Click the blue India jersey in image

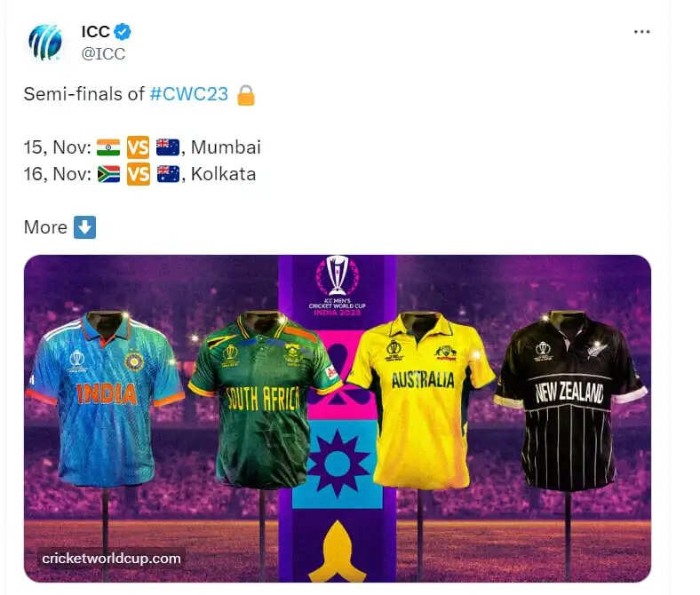pyautogui.click(x=106, y=399)
